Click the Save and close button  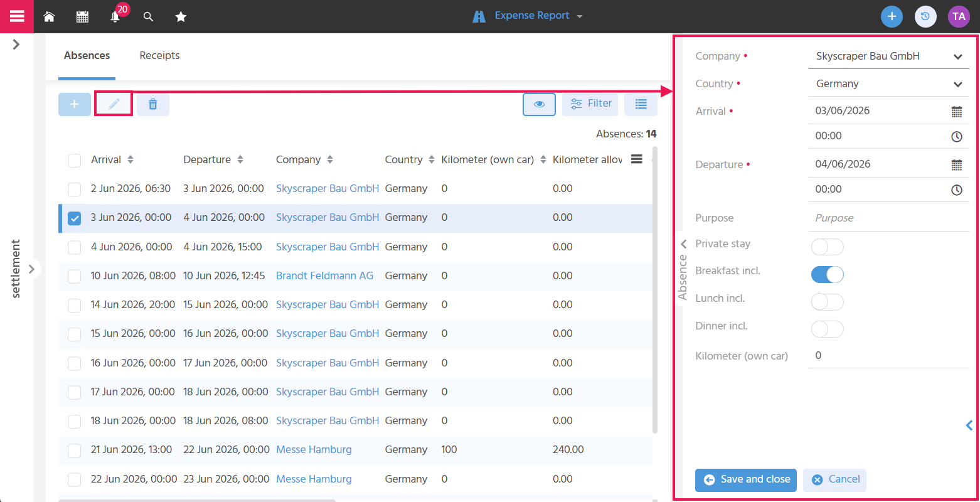[746, 480]
